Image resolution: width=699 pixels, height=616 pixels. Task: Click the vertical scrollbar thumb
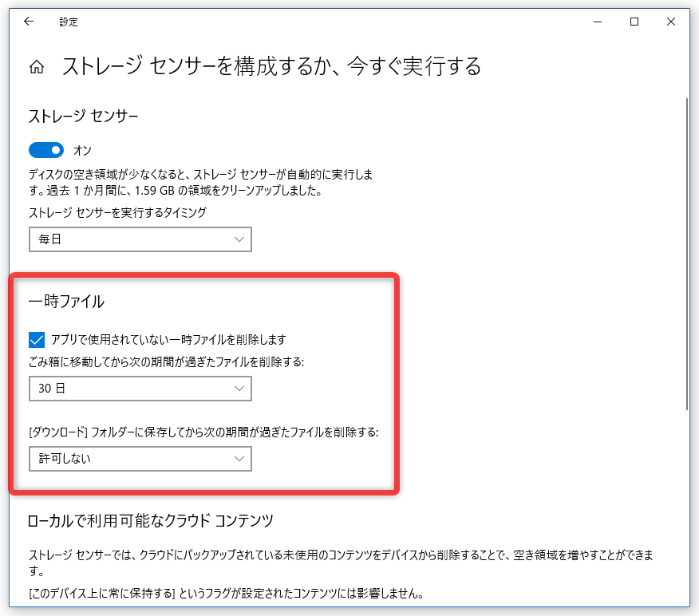[687, 254]
